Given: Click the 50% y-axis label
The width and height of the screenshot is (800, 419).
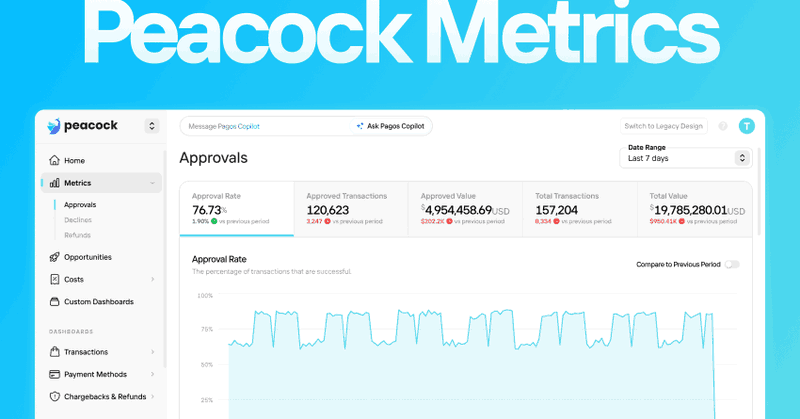Looking at the screenshot, I should [x=207, y=365].
